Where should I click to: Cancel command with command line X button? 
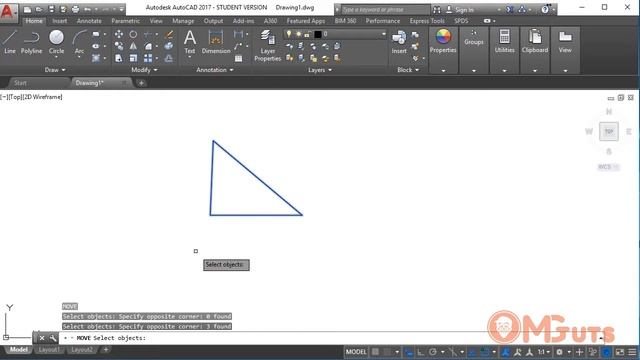(x=42, y=338)
